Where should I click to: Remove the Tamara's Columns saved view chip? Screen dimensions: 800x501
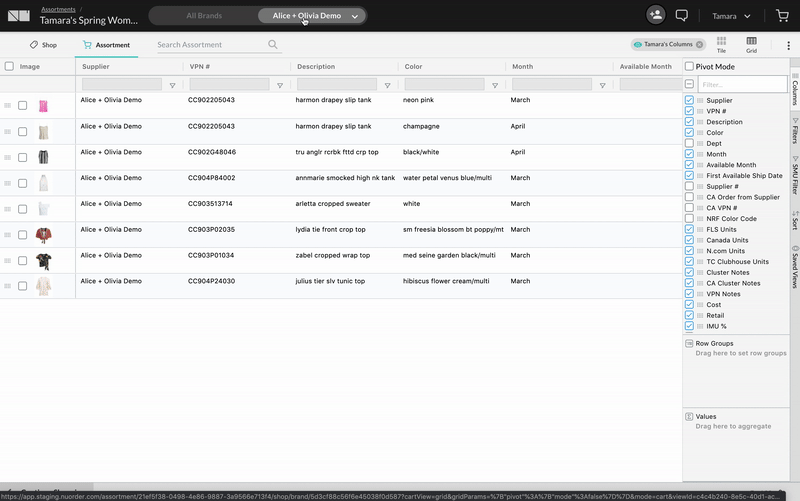pyautogui.click(x=699, y=44)
